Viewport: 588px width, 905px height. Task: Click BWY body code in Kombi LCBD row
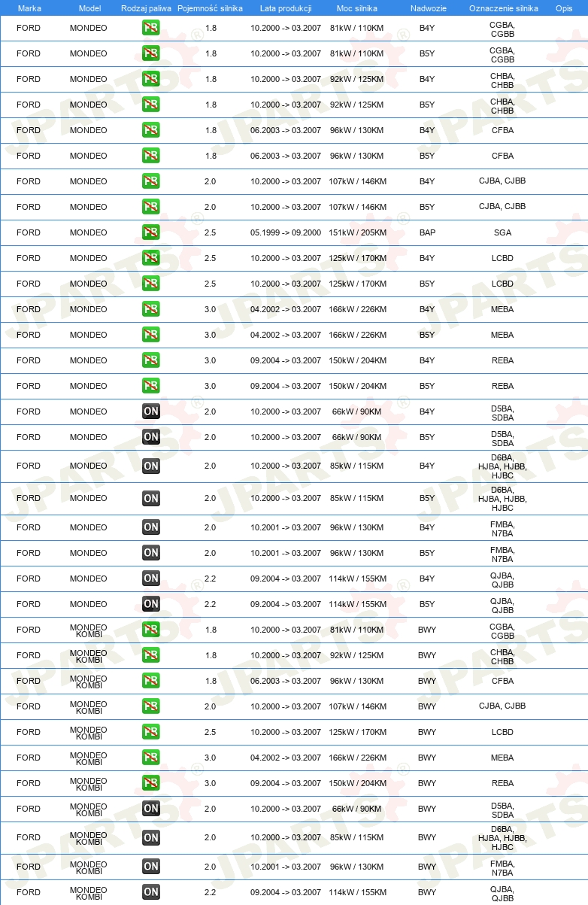pos(427,733)
